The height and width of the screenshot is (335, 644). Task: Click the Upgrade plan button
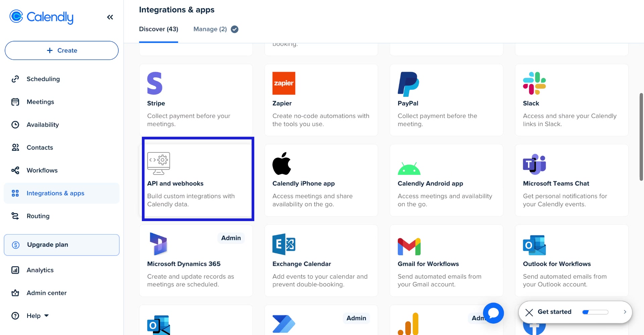click(x=62, y=245)
